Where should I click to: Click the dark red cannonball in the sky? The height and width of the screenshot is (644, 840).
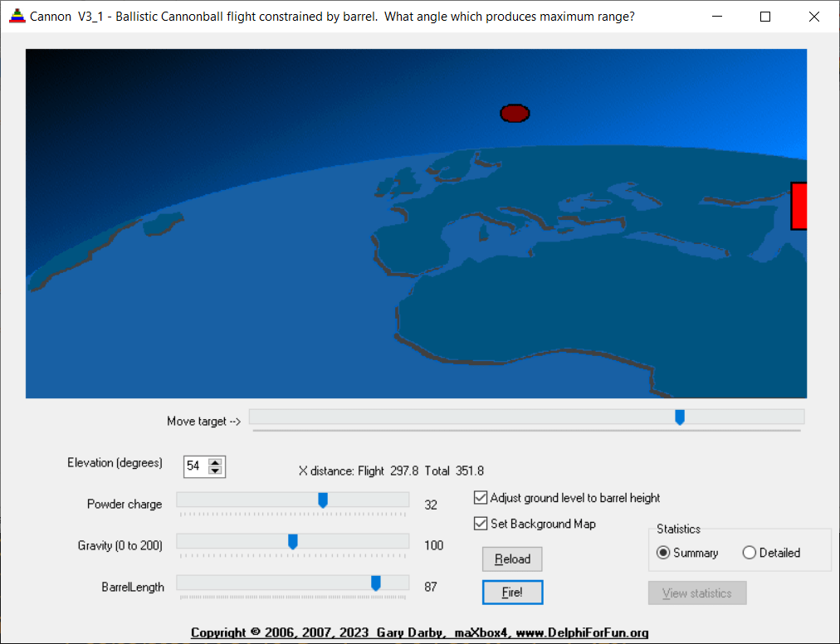pos(515,114)
